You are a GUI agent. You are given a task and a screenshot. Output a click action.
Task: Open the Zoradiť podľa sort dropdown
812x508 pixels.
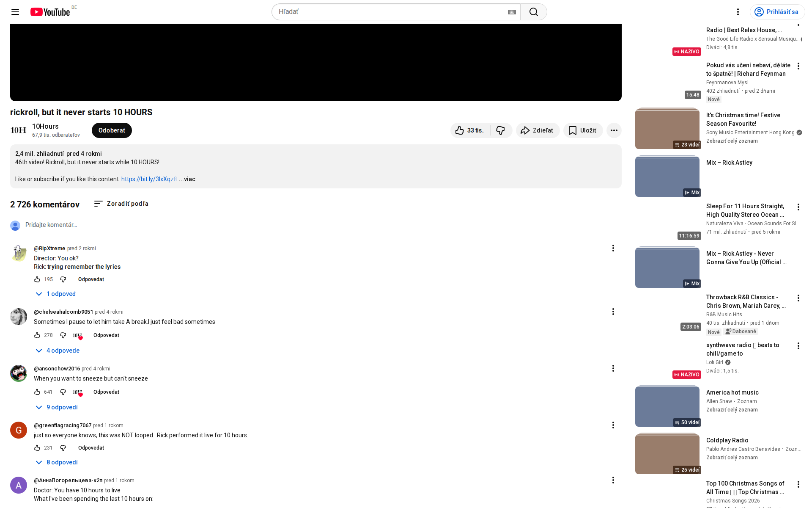(x=121, y=204)
